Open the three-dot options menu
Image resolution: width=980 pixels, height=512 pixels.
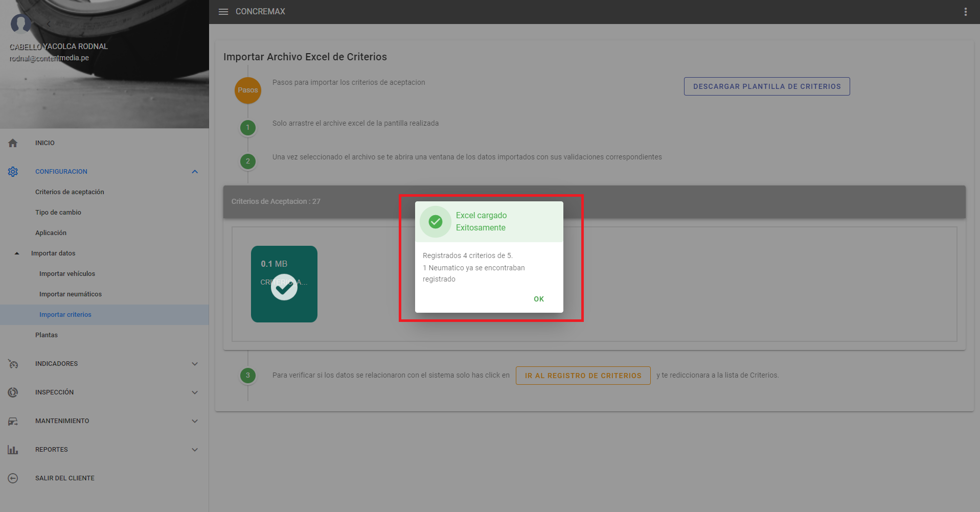pos(965,12)
